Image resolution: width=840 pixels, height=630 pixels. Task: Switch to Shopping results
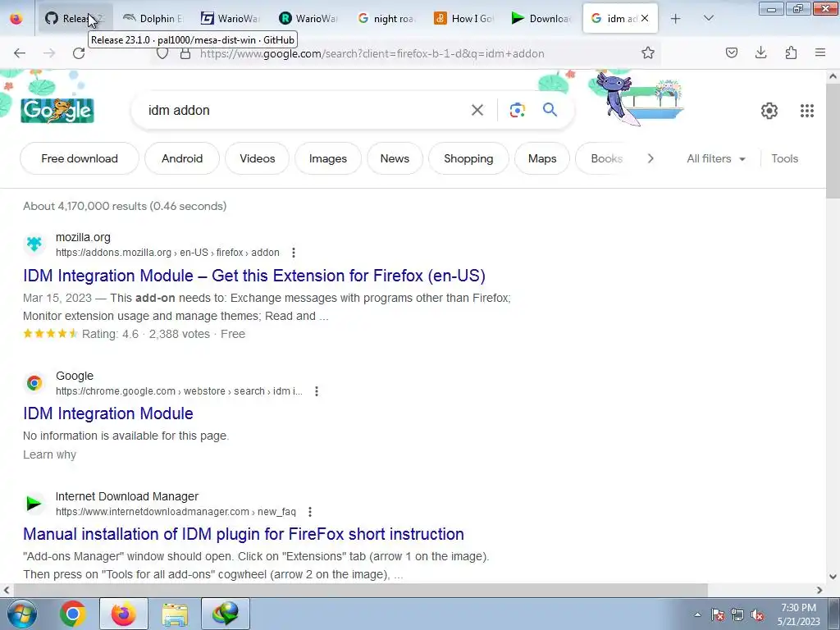(x=468, y=158)
